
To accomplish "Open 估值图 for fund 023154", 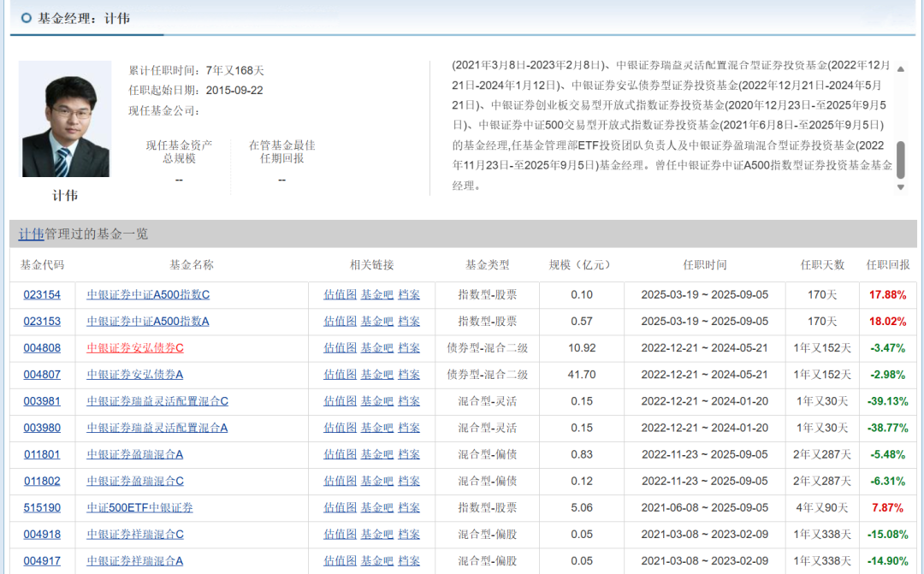I will click(x=340, y=294).
